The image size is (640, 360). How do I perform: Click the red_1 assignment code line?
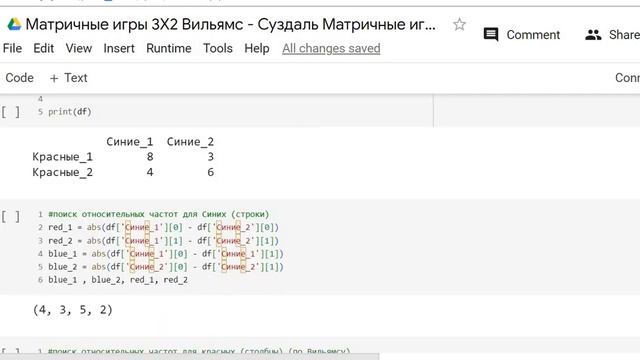click(163, 227)
